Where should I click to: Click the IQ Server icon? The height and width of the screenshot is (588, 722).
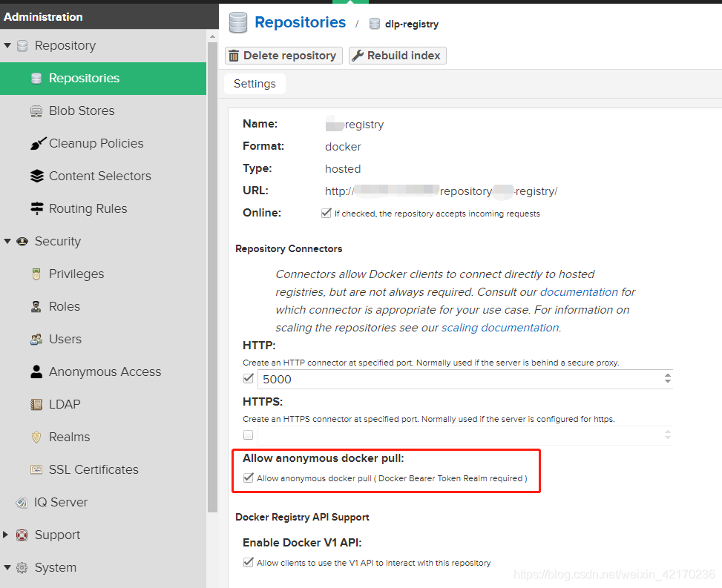click(22, 503)
